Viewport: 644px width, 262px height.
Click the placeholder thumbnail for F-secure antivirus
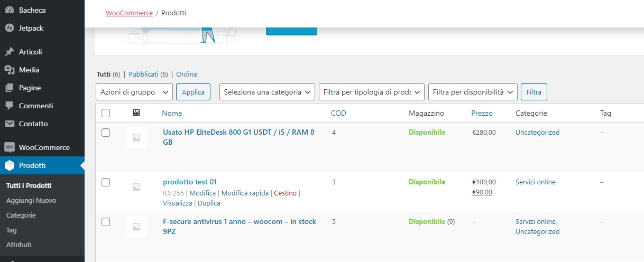point(136,227)
